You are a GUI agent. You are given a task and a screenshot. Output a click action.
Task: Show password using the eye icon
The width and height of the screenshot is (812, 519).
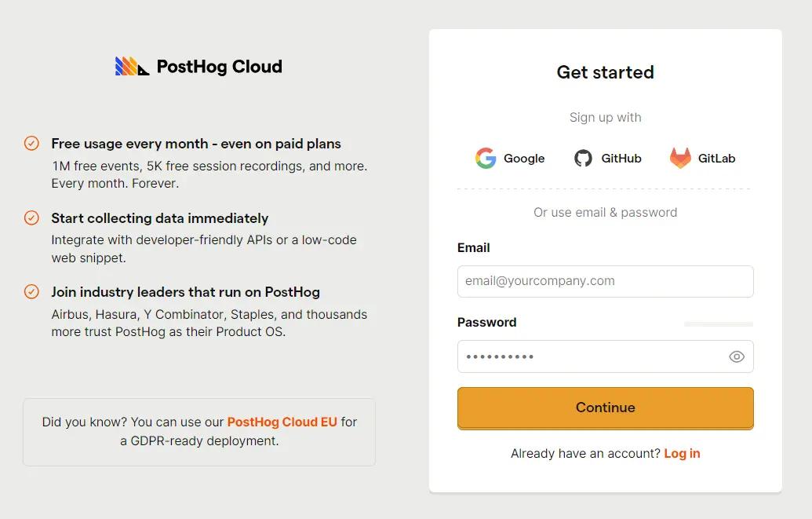(737, 356)
